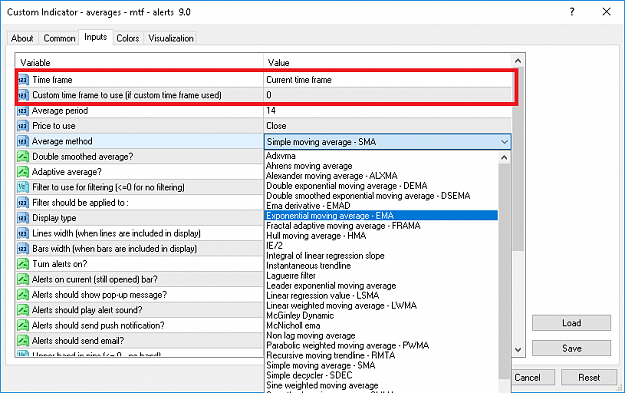This screenshot has height=393, width=625.
Task: Choose Adxvma from the dropdown list
Action: [x=281, y=156]
